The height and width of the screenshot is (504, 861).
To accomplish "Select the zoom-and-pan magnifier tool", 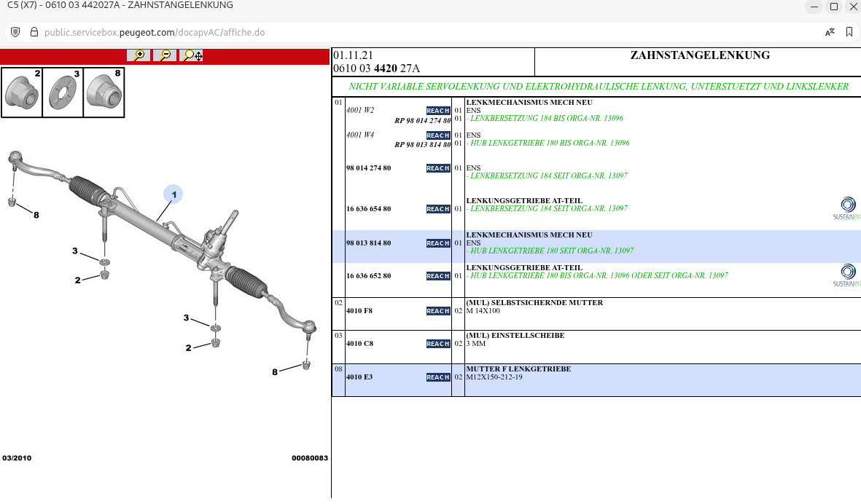I will coord(192,55).
